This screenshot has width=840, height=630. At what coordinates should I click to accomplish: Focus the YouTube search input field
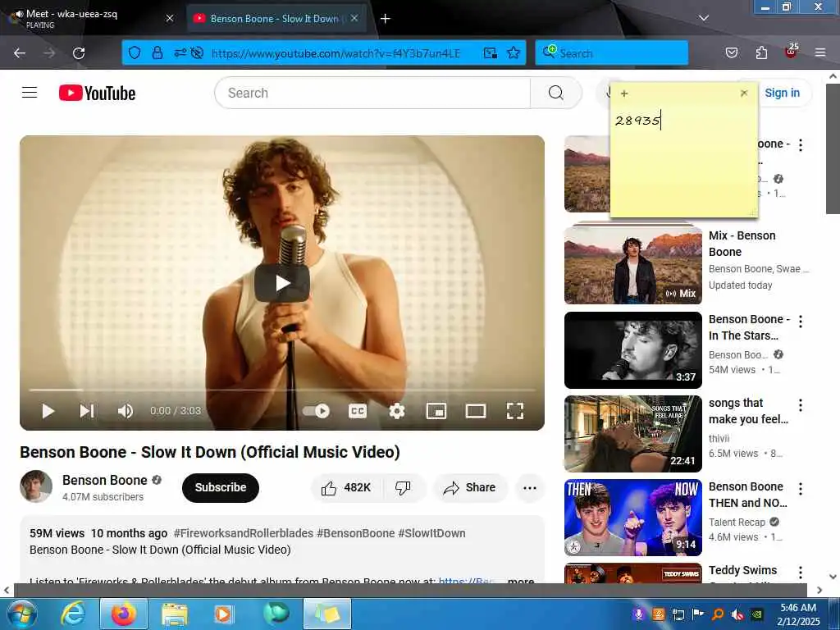[372, 93]
